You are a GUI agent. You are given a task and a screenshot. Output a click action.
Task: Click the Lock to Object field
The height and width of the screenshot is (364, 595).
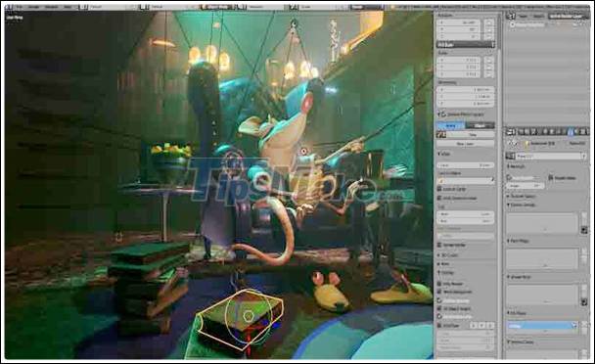(466, 181)
